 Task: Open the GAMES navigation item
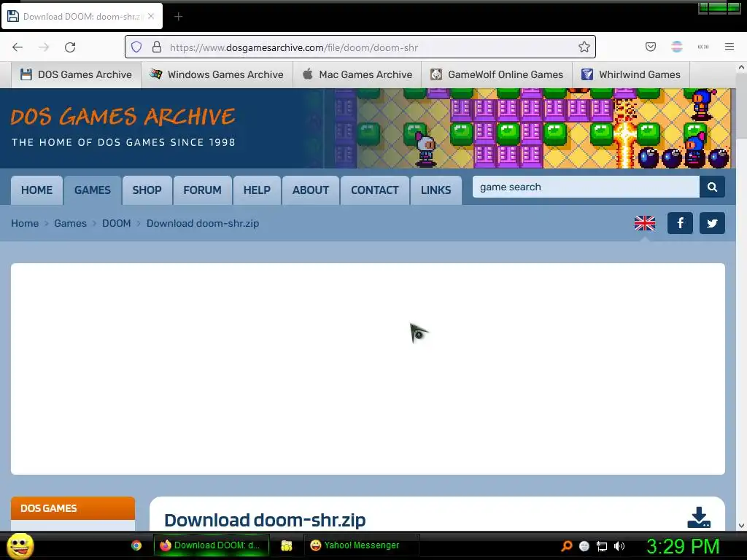(93, 190)
